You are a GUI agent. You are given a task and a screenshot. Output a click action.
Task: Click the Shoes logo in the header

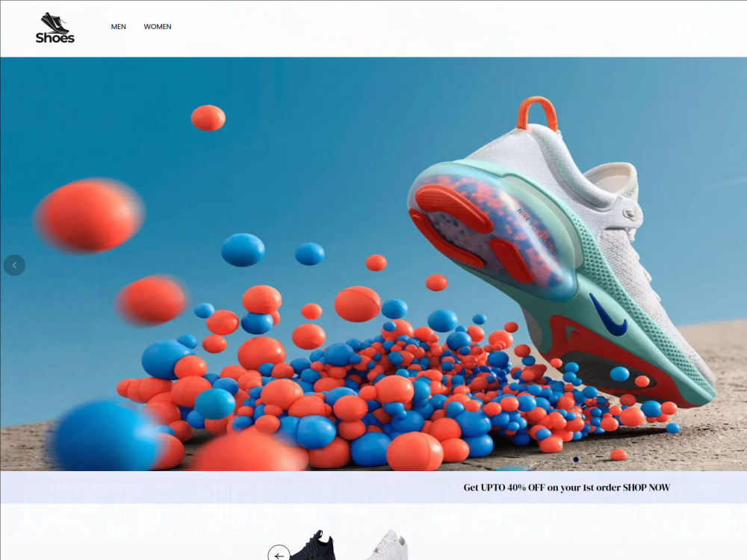55,28
